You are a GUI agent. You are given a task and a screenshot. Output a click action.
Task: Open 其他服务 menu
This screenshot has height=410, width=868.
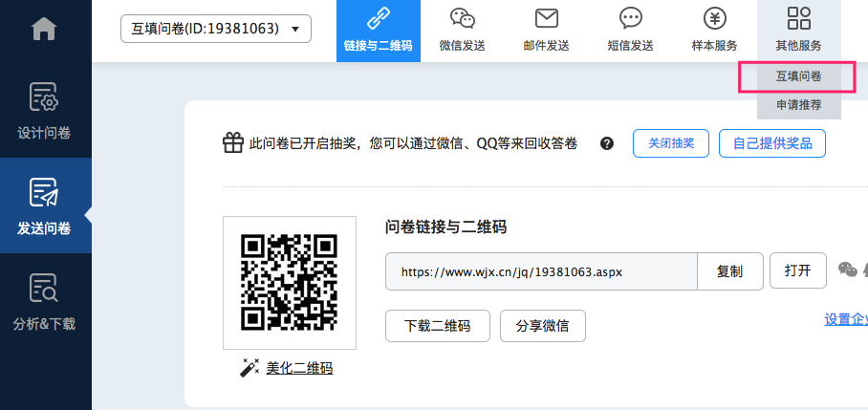coord(799,31)
